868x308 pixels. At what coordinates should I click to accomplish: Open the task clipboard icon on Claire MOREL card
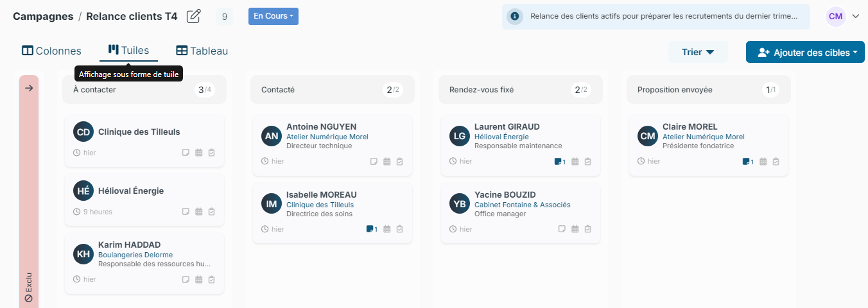[x=776, y=161]
